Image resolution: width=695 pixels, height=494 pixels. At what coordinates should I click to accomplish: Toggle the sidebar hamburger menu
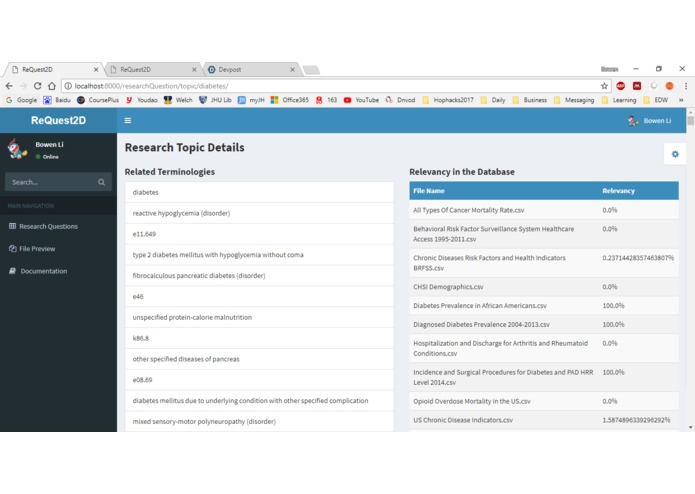pos(128,121)
